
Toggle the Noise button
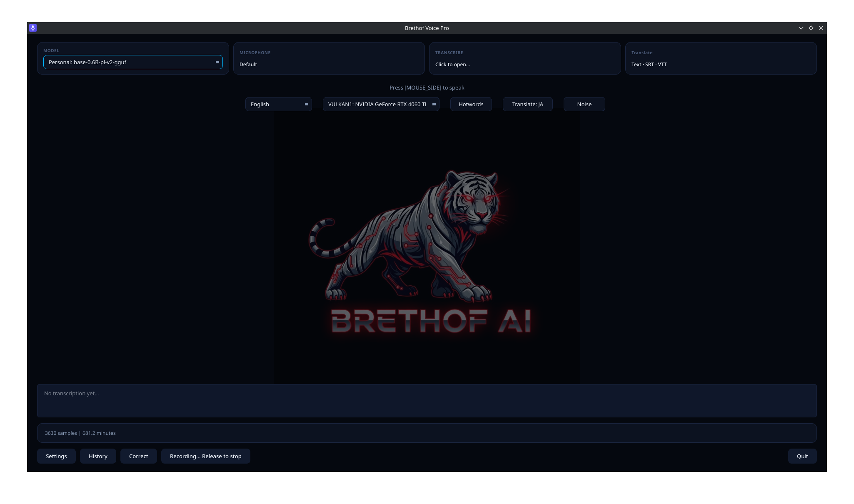coord(584,104)
